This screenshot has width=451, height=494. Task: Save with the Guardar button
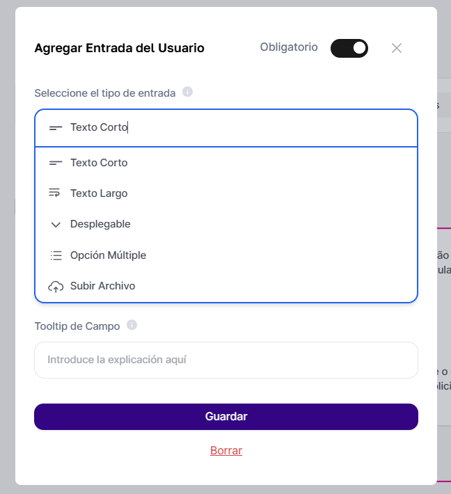pos(226,417)
